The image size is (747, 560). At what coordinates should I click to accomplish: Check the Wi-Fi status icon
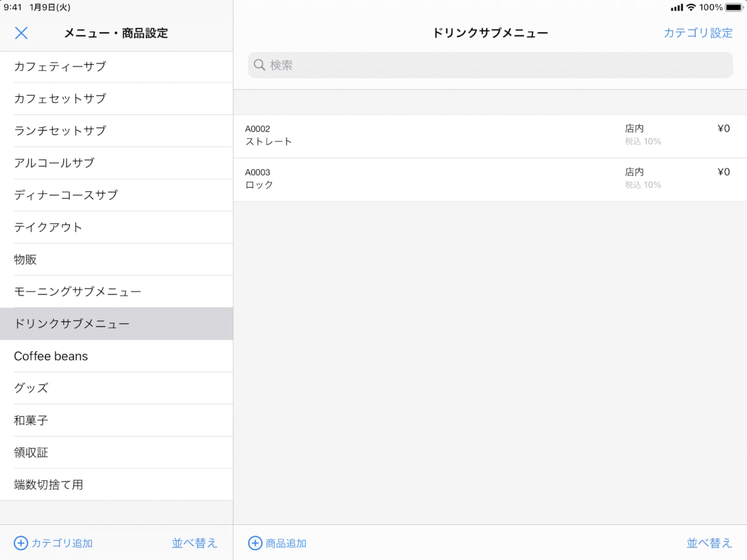click(691, 7)
